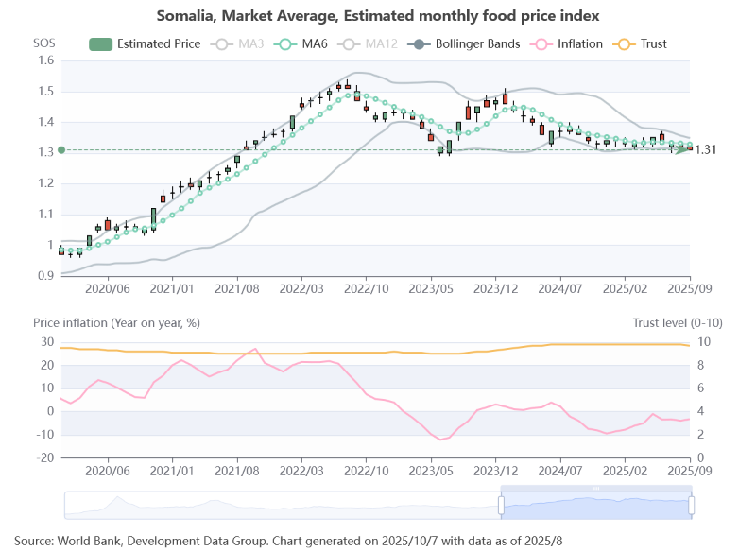This screenshot has width=756, height=552.
Task: Click the green dot on left price axis
Action: point(61,149)
